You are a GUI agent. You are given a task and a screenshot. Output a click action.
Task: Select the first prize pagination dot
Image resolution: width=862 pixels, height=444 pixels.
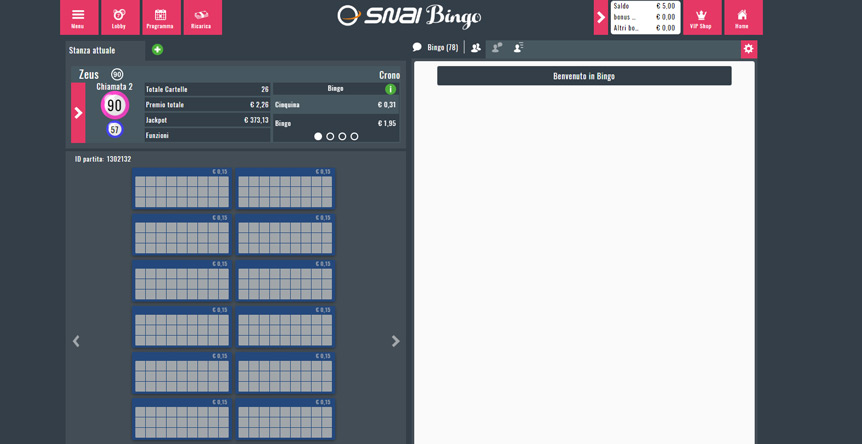[318, 137]
